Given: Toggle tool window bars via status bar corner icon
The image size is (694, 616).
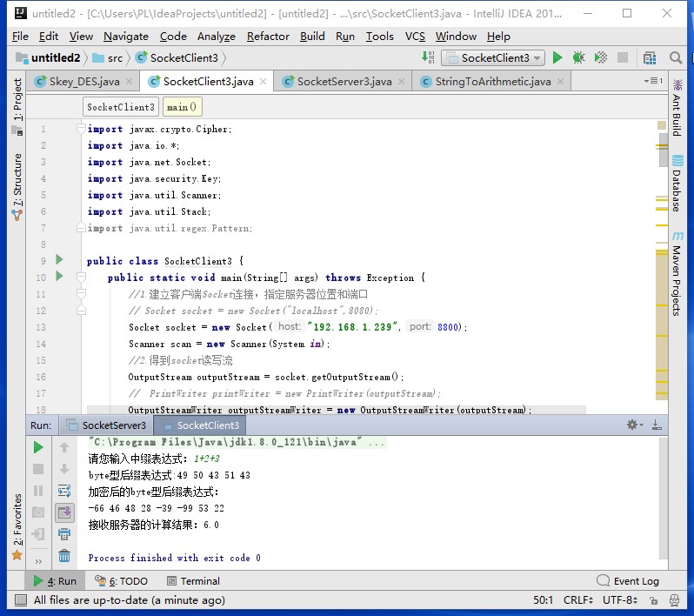Looking at the screenshot, I should click(x=20, y=600).
